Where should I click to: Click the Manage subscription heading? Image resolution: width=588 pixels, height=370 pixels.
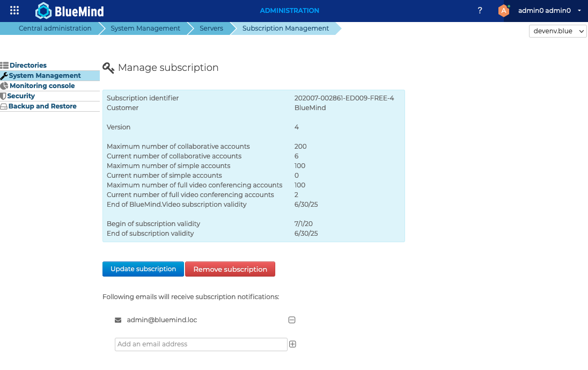point(168,68)
